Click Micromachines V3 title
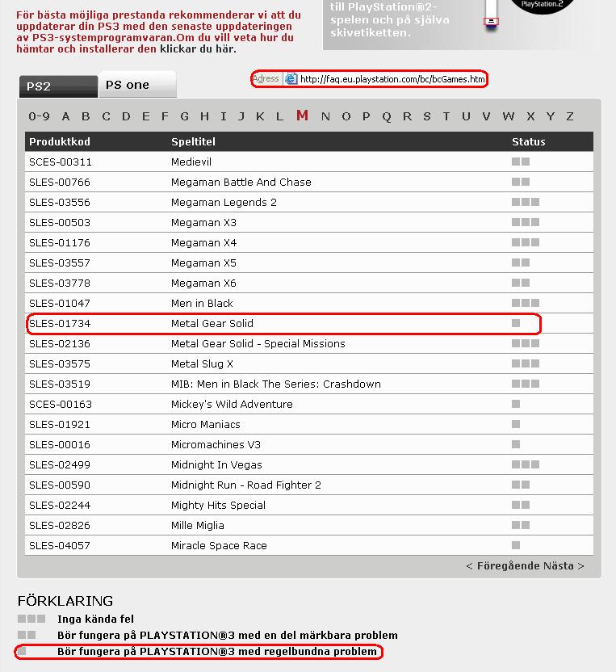The height and width of the screenshot is (672, 616). coord(216,445)
